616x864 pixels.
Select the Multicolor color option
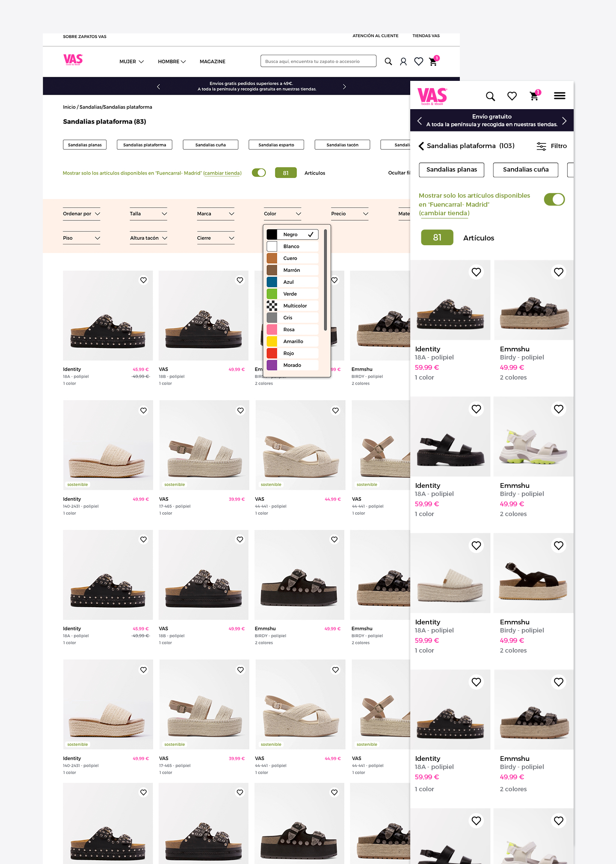click(292, 306)
